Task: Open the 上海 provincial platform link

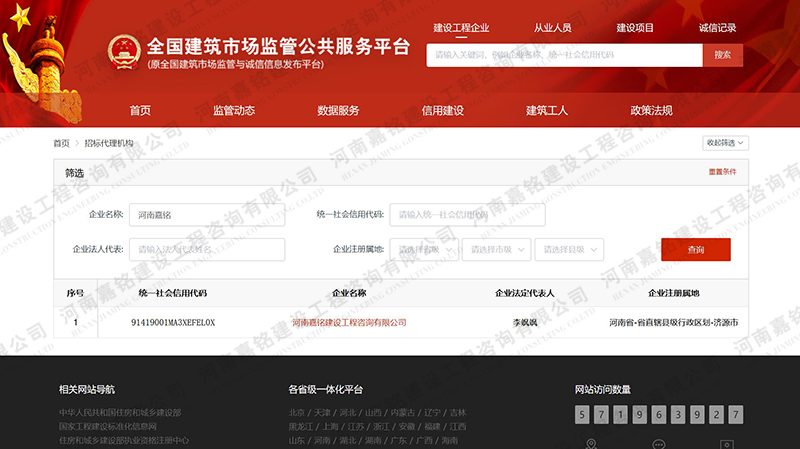Action: tap(330, 426)
